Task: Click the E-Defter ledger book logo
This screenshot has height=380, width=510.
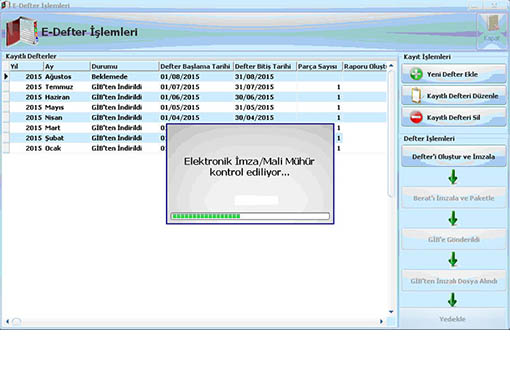Action: (x=22, y=32)
